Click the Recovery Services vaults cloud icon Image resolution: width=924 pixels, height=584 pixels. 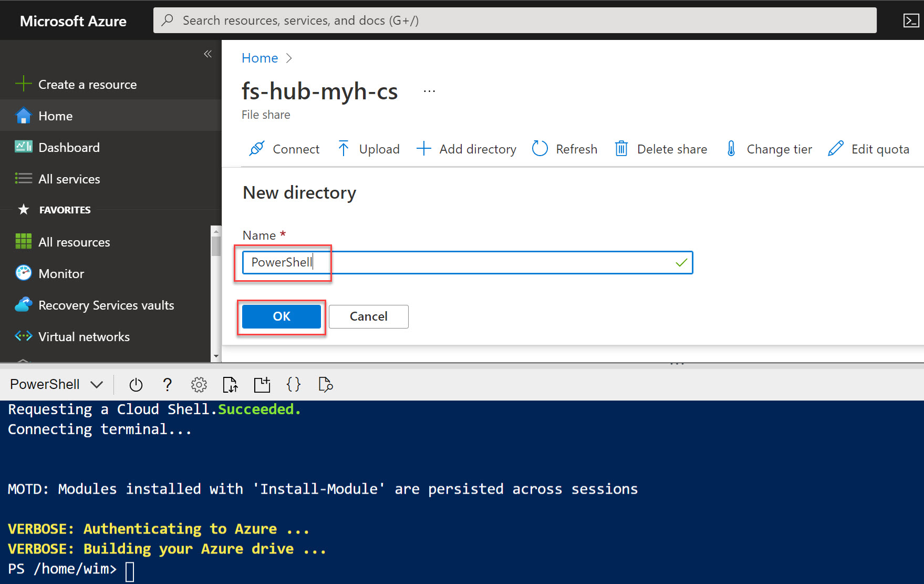[x=24, y=305]
